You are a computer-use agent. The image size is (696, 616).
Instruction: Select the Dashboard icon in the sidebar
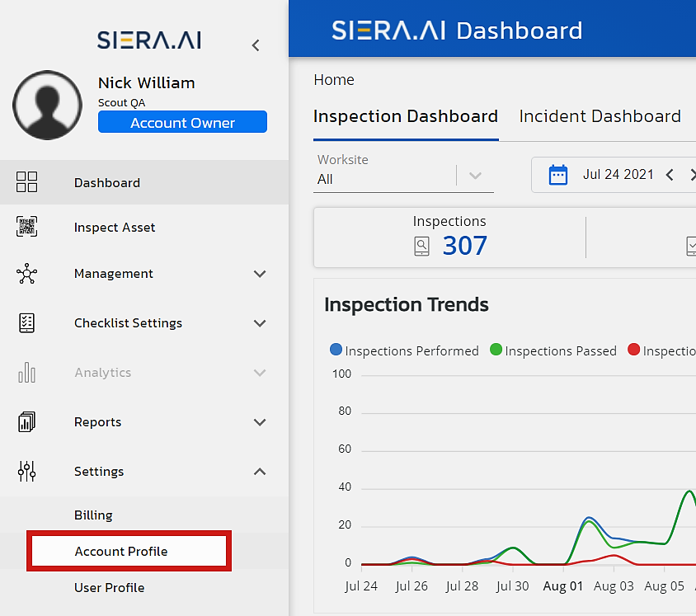coord(27,182)
